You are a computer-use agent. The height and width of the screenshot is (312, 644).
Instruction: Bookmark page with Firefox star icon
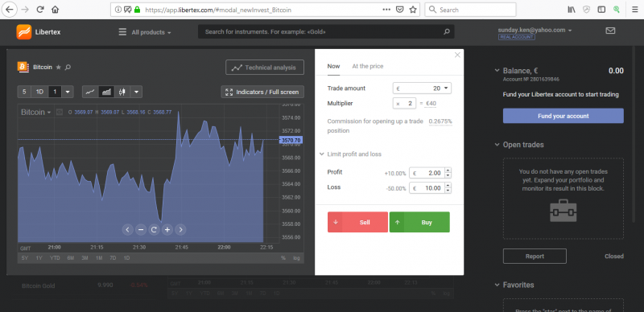click(x=413, y=10)
